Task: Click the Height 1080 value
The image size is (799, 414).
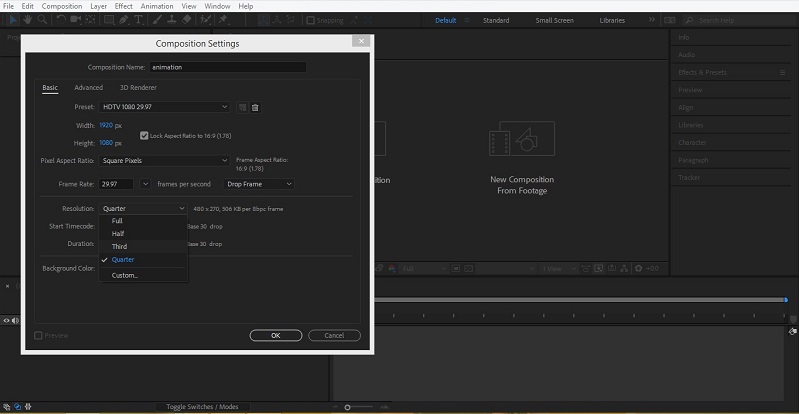Action: pos(106,143)
